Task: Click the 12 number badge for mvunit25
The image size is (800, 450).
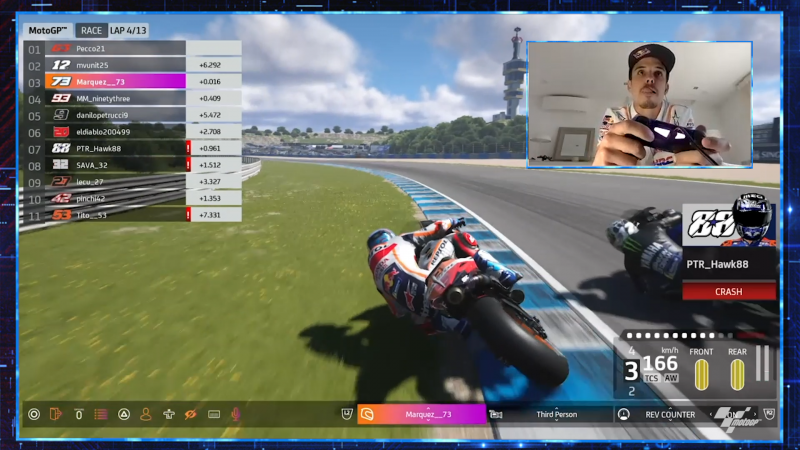Action: coord(61,65)
